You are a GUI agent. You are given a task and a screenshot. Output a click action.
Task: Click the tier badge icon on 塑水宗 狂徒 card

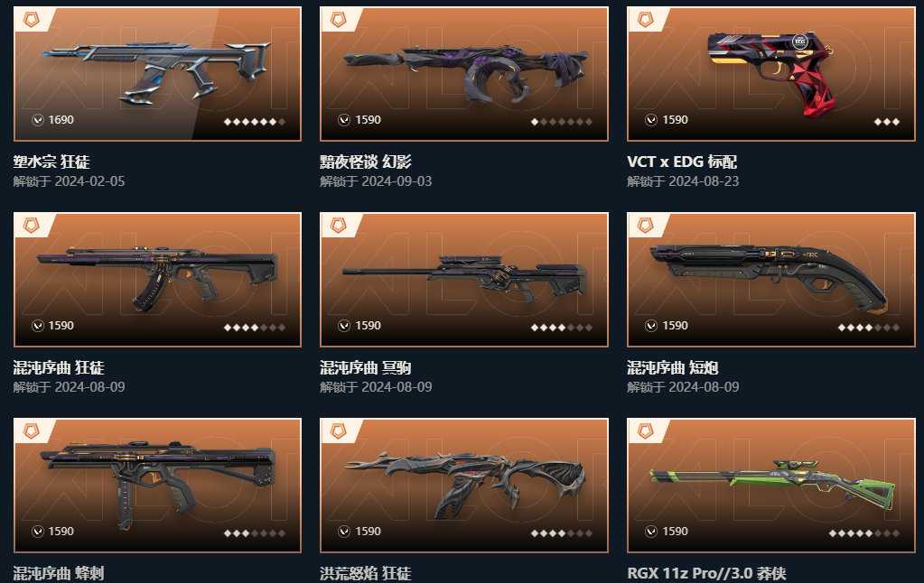[x=31, y=20]
